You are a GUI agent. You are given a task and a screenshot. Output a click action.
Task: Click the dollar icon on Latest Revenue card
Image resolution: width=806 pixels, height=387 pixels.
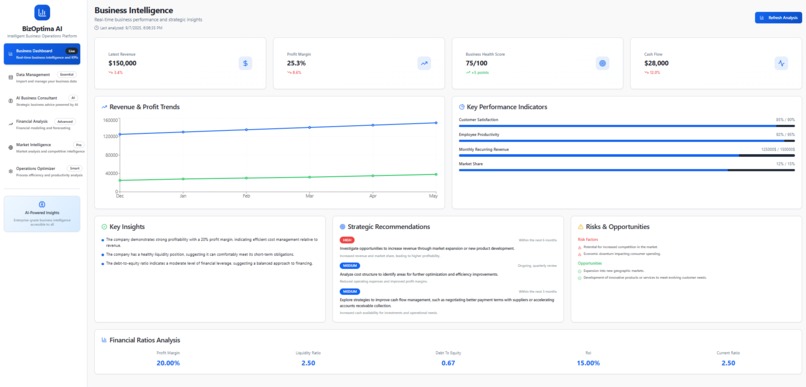click(x=245, y=63)
